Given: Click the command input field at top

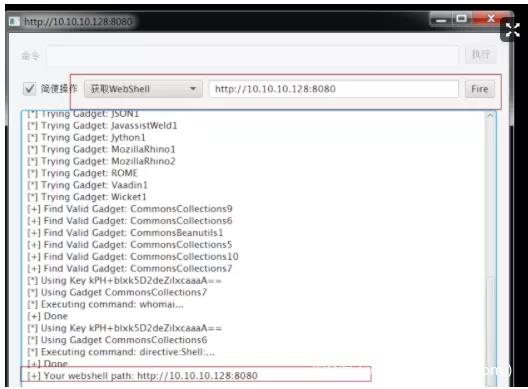Looking at the screenshot, I should pyautogui.click(x=252, y=55).
